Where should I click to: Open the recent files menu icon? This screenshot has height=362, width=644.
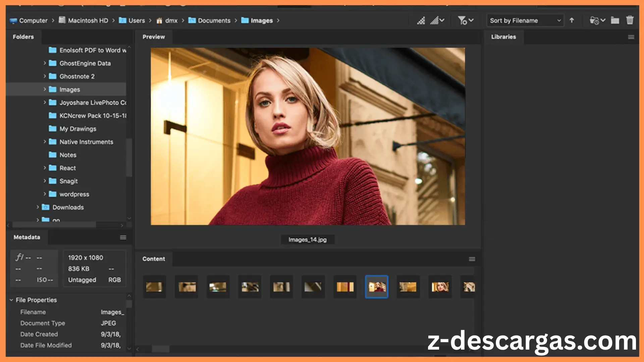pyautogui.click(x=597, y=20)
